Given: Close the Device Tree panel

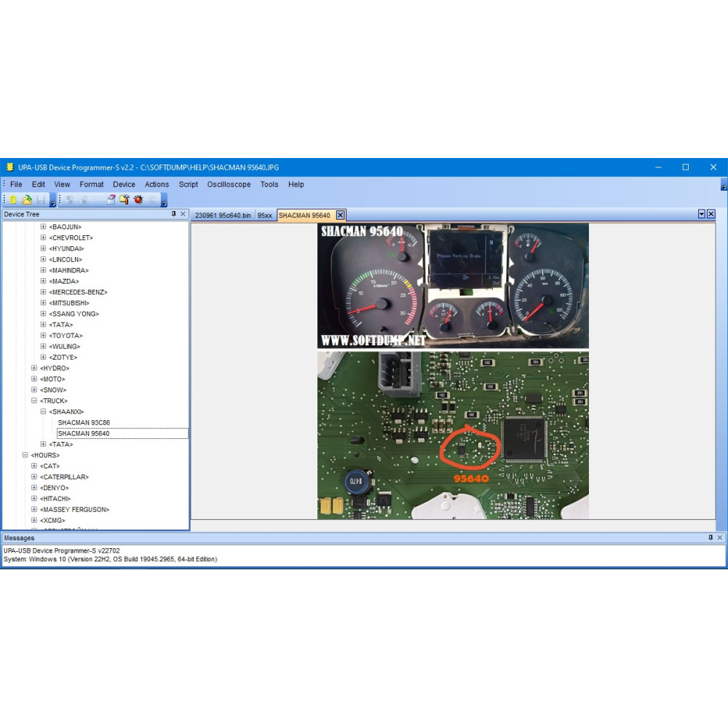Looking at the screenshot, I should tap(183, 214).
